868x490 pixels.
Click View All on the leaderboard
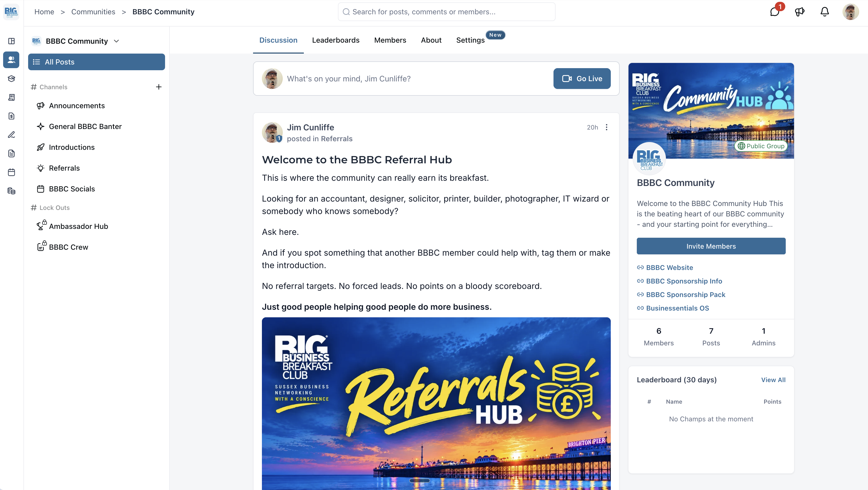[773, 380]
